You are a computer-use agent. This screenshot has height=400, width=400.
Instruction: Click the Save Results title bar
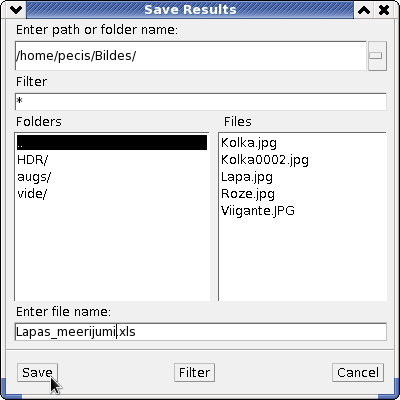[190, 10]
